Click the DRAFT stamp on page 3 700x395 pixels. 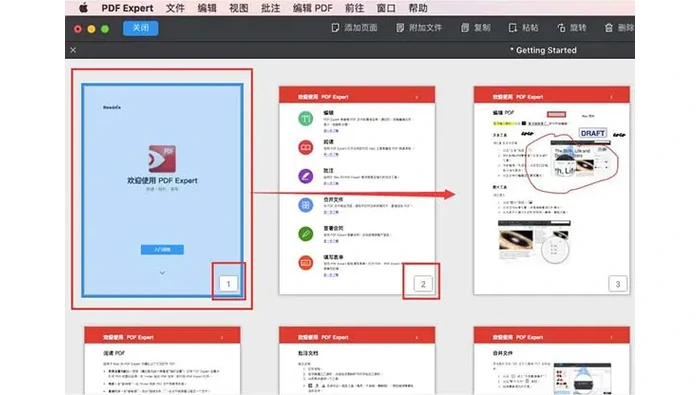pos(592,133)
